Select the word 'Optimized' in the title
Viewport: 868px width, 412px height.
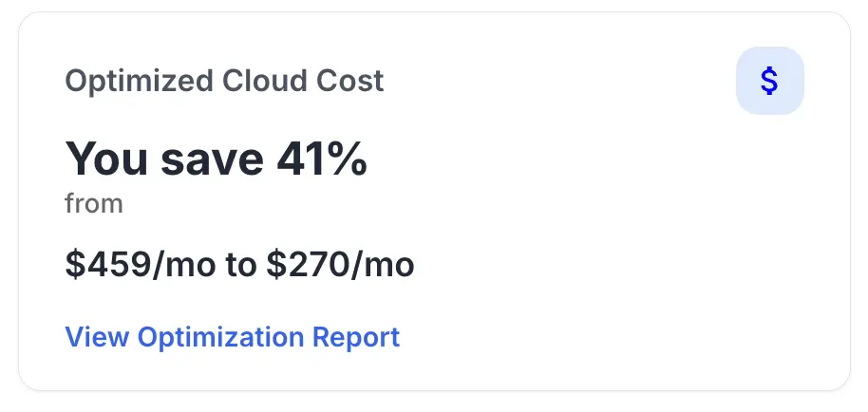[139, 81]
